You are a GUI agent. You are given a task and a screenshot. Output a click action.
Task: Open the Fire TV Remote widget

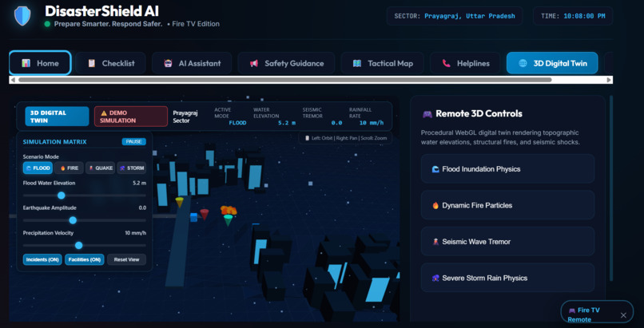click(x=590, y=314)
